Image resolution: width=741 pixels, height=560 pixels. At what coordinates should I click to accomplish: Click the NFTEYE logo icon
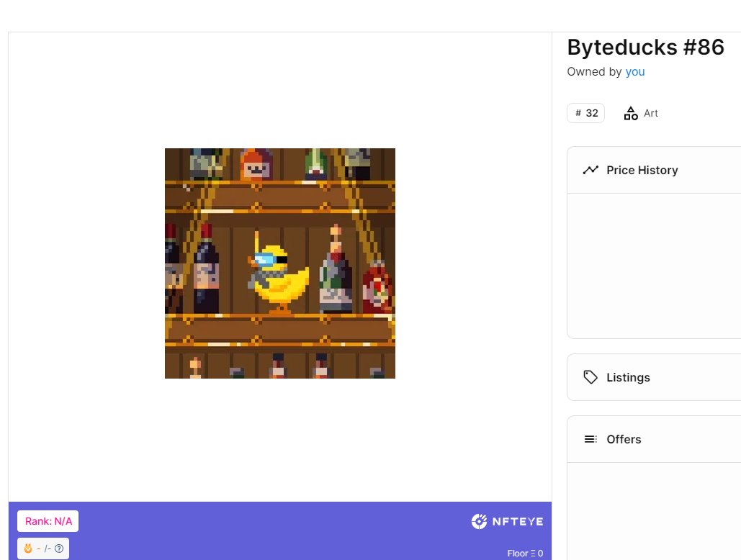click(479, 521)
